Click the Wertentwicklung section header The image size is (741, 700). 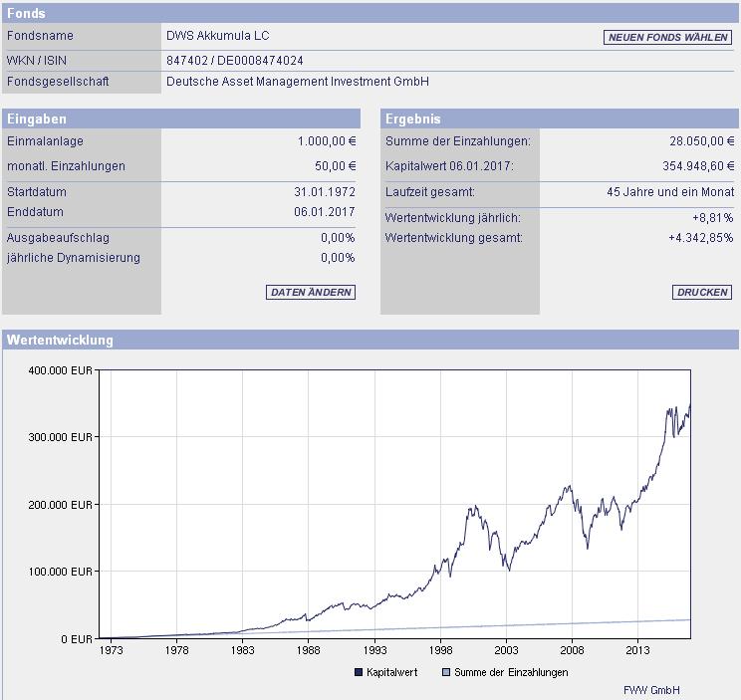[x=370, y=341]
